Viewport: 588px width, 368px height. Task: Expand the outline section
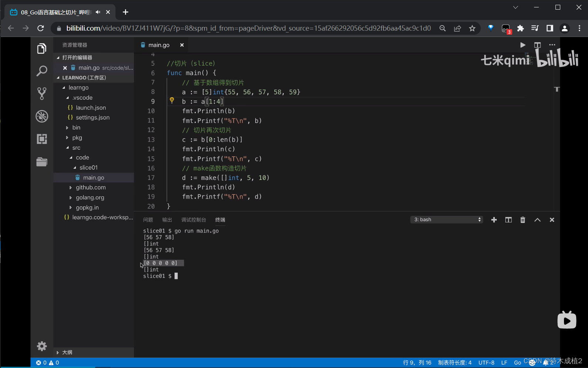pos(58,352)
